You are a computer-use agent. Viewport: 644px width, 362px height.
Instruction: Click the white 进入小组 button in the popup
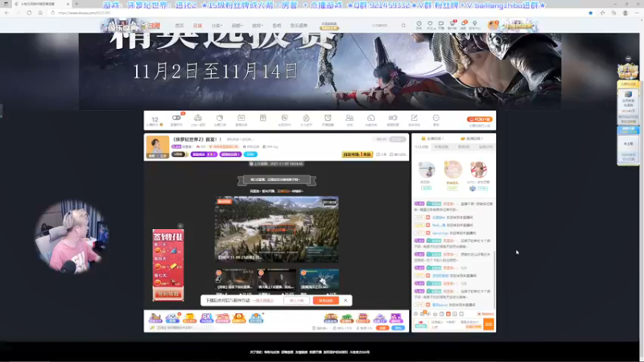[x=297, y=300]
